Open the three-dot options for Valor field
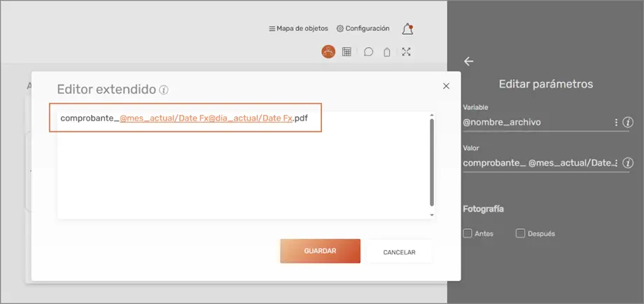Image resolution: width=644 pixels, height=304 pixels. 616,163
